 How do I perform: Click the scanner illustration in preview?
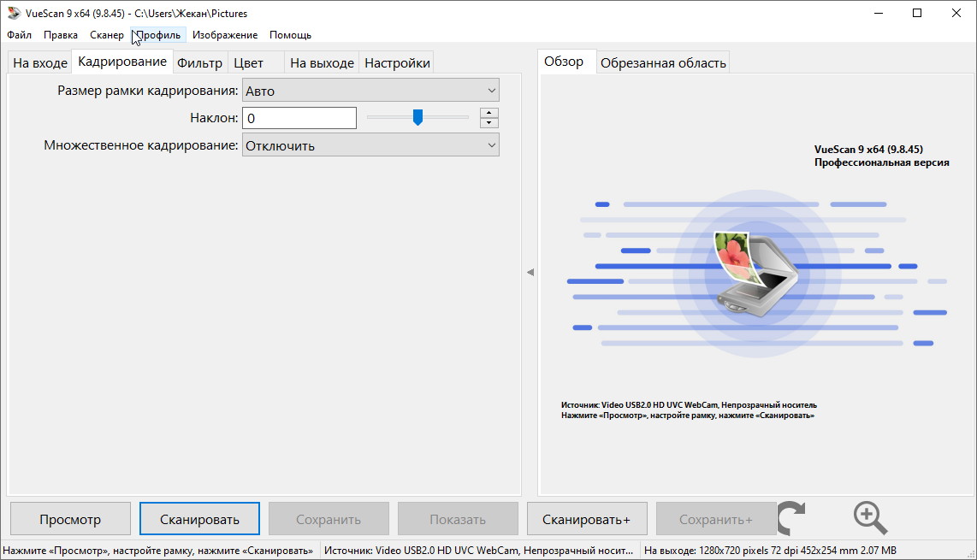pos(755,274)
